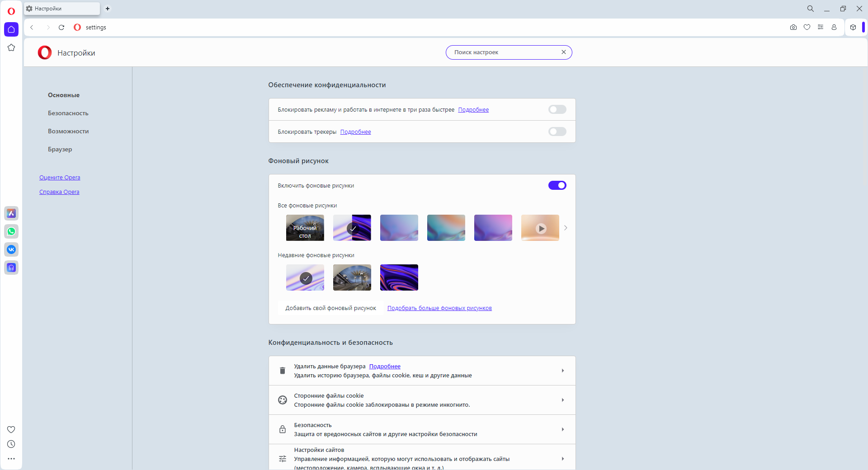Viewport: 868px width, 470px height.
Task: Enable the ad blocking toggle
Action: click(557, 109)
